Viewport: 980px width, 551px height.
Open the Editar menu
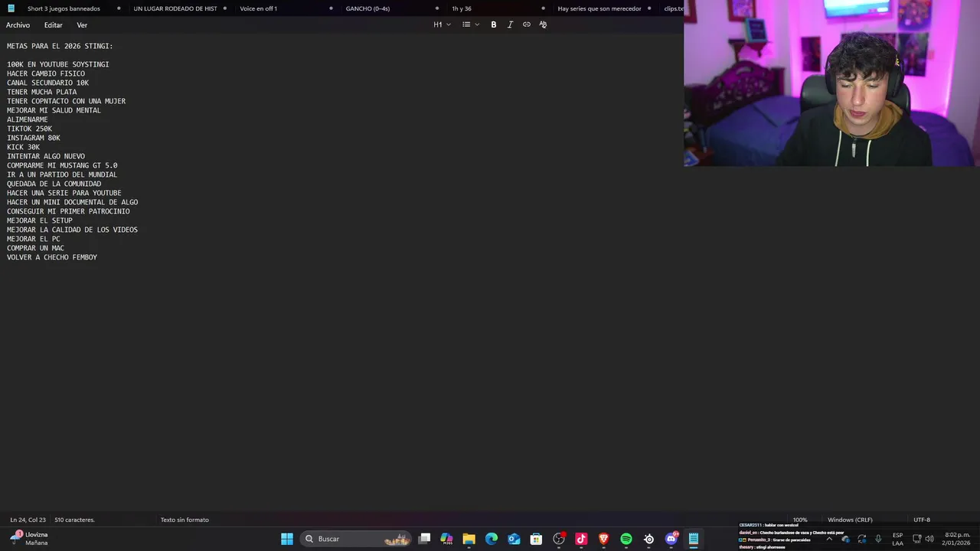coord(53,25)
